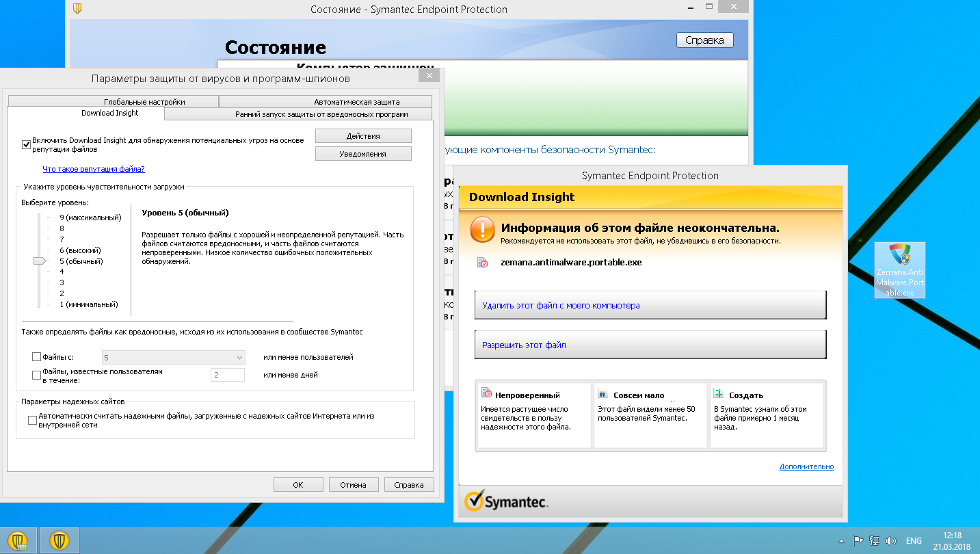Select sensitivity level 6 (высокий)
Screen dimensions: 980x554
click(81, 250)
